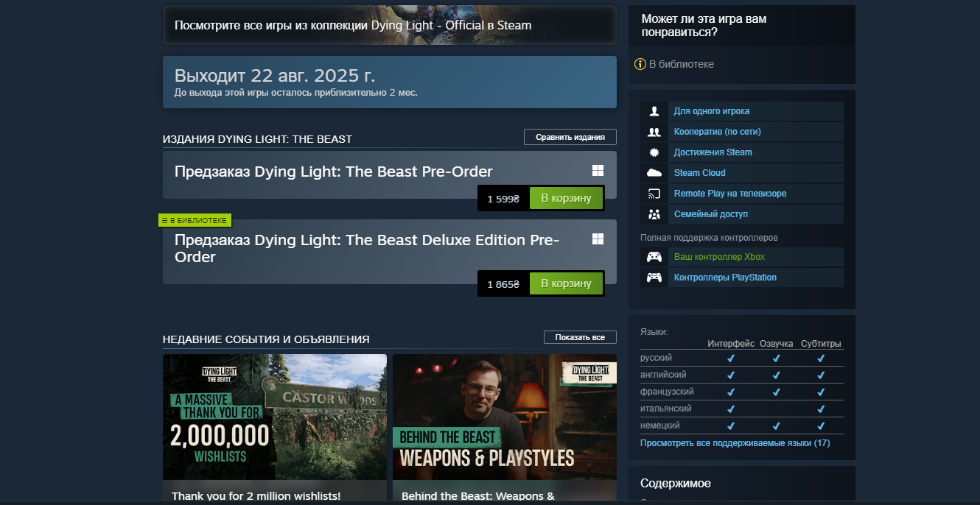Image resolution: width=980 pixels, height=505 pixels.
Task: Add standard Pre-Order for 1 599₴ to cart
Action: [566, 198]
